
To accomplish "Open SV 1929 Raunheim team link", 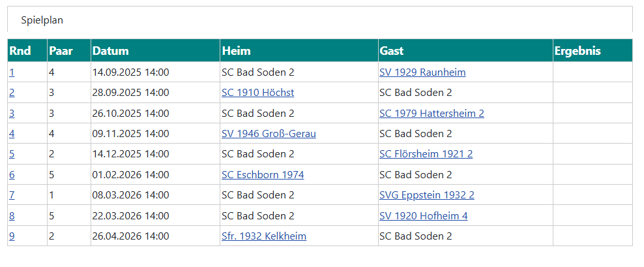I will 422,72.
